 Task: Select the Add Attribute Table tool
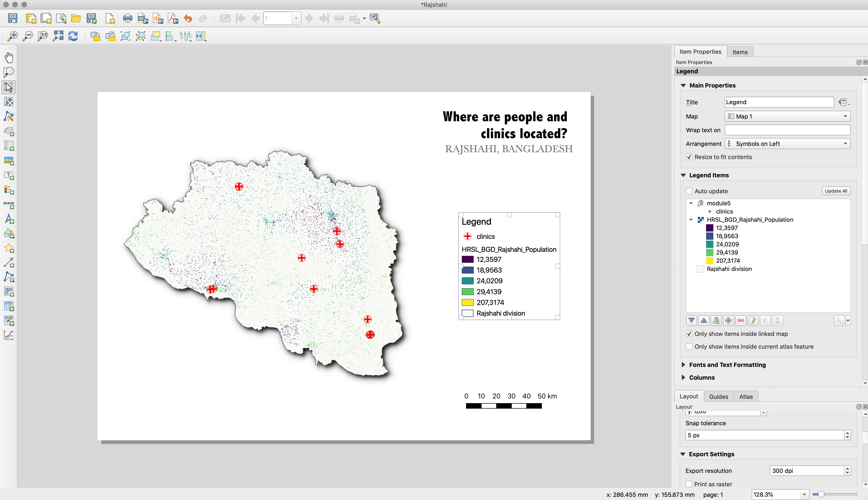coord(9,306)
